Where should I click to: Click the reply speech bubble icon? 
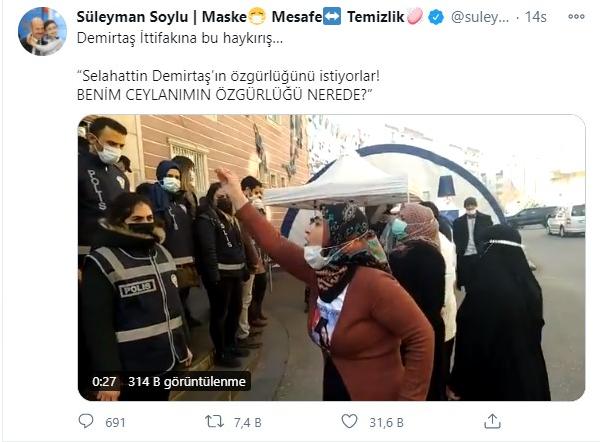tap(85, 421)
